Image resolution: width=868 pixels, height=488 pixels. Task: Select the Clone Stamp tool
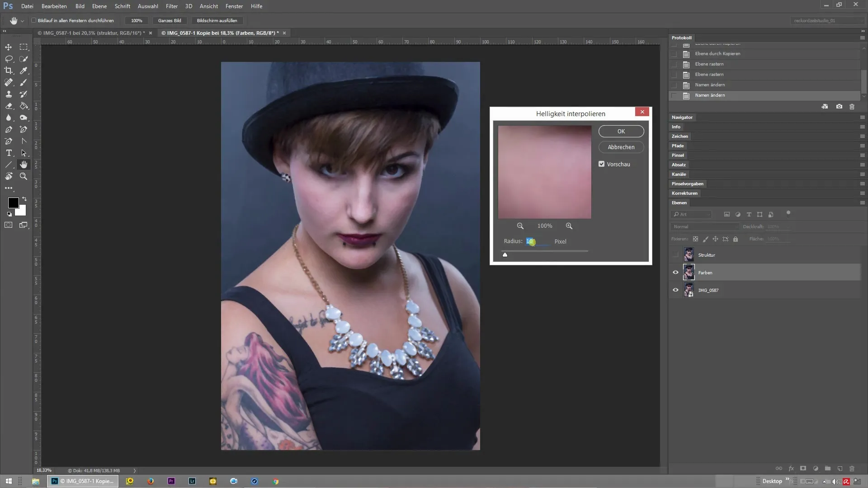pyautogui.click(x=9, y=94)
